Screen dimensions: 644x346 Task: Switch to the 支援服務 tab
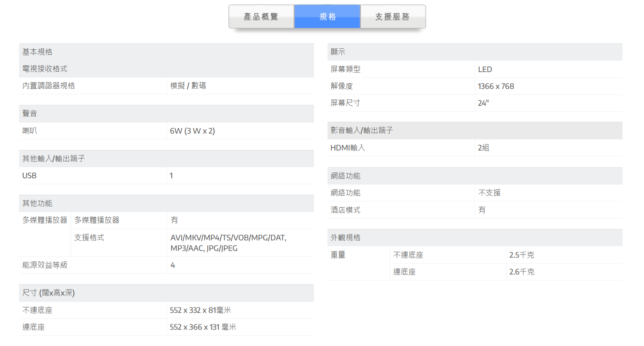click(393, 17)
